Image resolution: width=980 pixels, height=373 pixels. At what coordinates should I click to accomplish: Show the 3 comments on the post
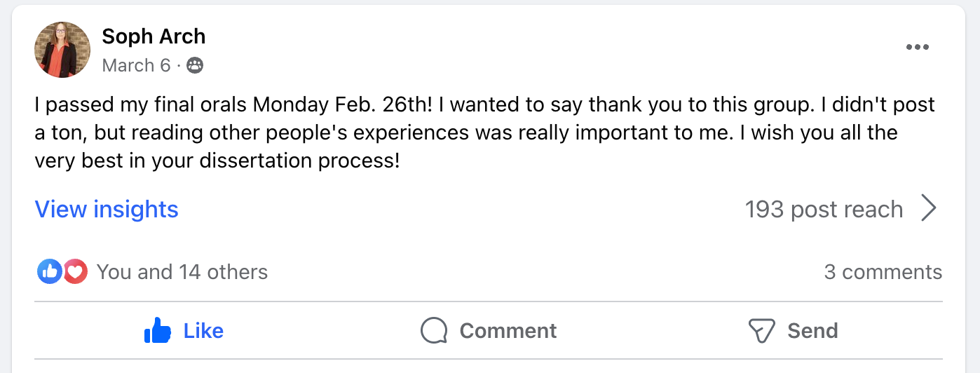pyautogui.click(x=883, y=272)
